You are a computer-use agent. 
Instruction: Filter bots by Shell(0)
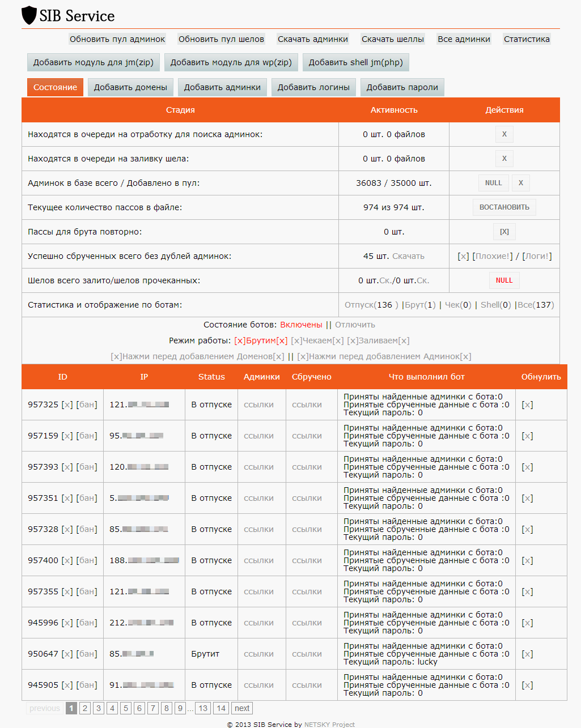[496, 305]
